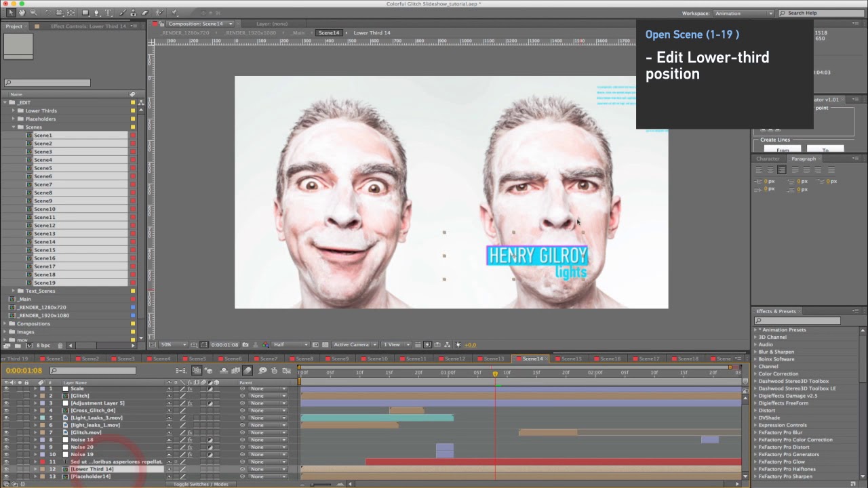Viewport: 868px width, 488px height.
Task: Open the Active Camera dropdown
Action: click(354, 345)
